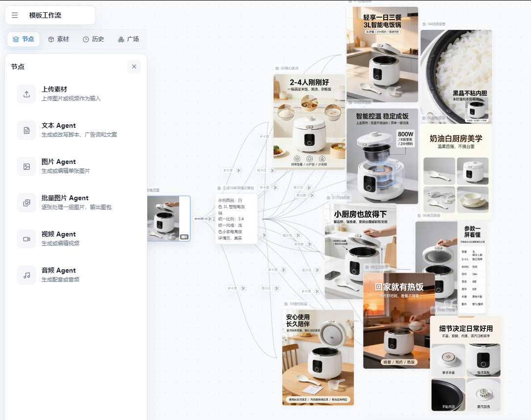531x420 pixels.
Task: Select the 生成10屏详情页策划 node label
Action: pyautogui.click(x=236, y=188)
